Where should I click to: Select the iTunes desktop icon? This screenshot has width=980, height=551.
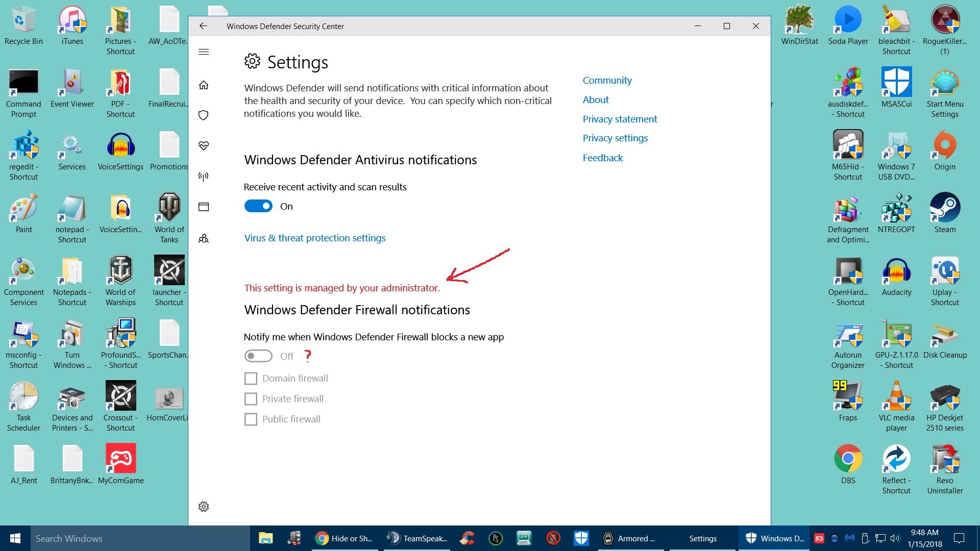(x=72, y=26)
